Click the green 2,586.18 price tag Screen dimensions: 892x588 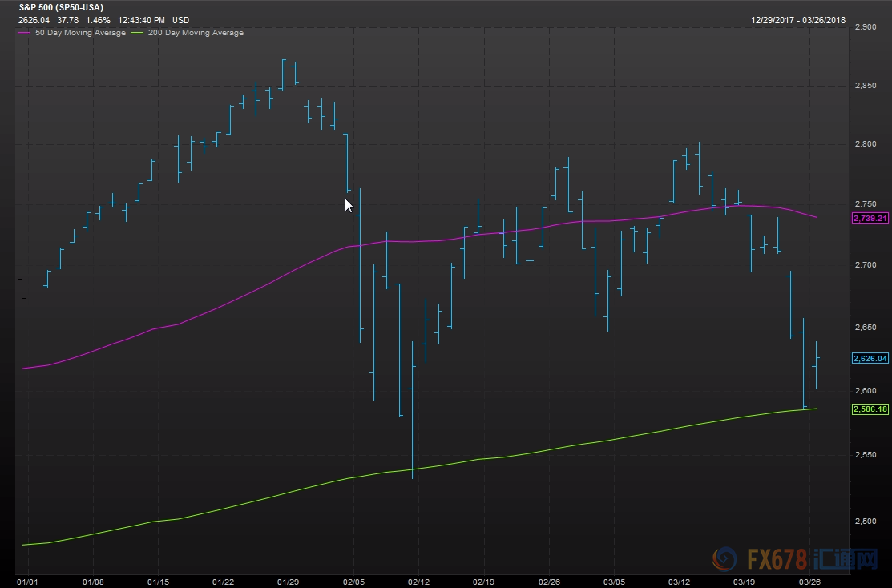[x=870, y=409]
